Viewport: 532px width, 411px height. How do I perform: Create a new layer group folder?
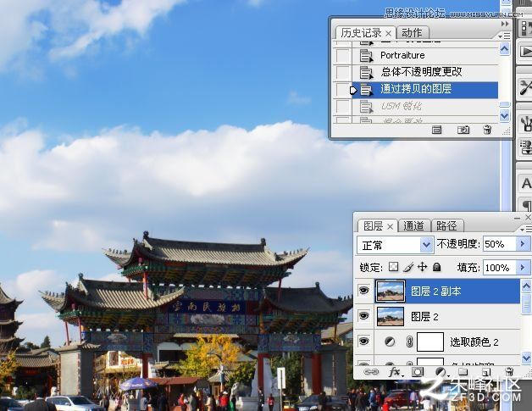click(463, 372)
